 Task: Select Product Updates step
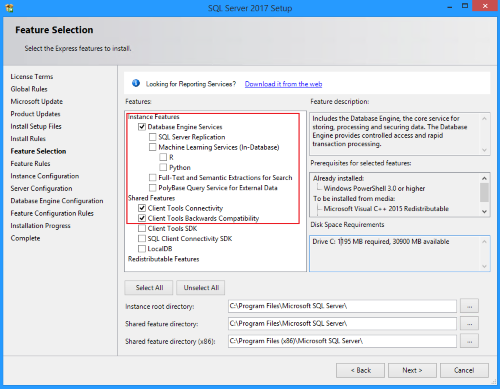click(35, 114)
